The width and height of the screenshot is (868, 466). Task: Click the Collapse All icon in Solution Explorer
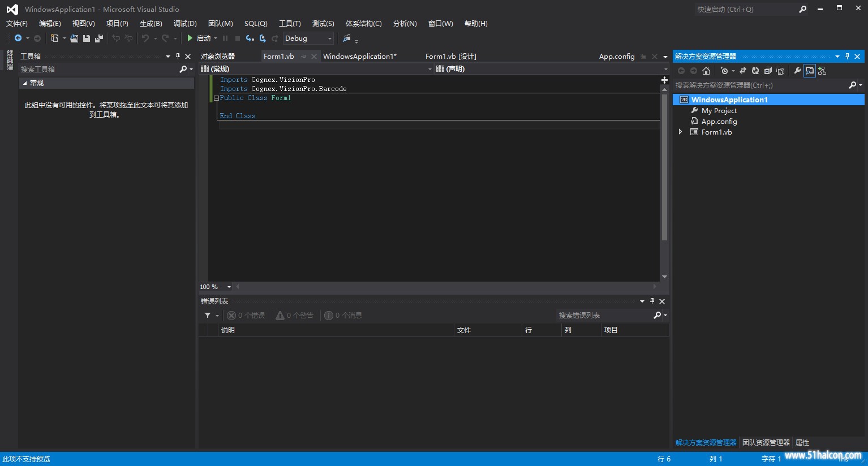coord(768,71)
